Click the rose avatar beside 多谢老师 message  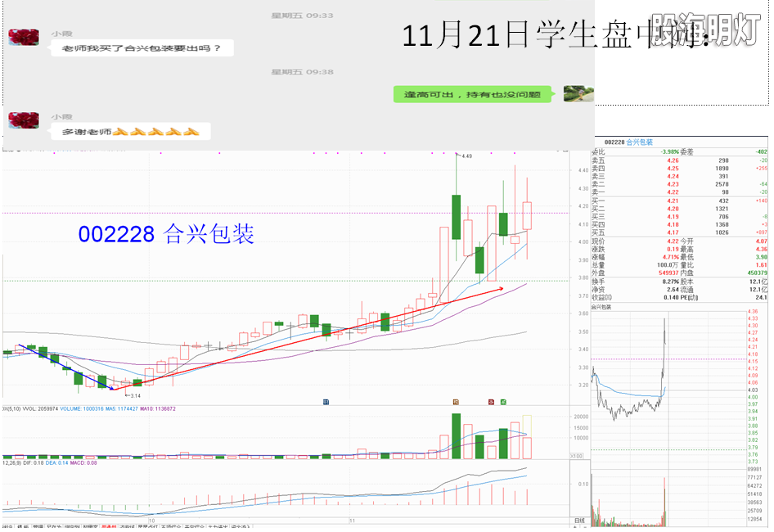24,120
